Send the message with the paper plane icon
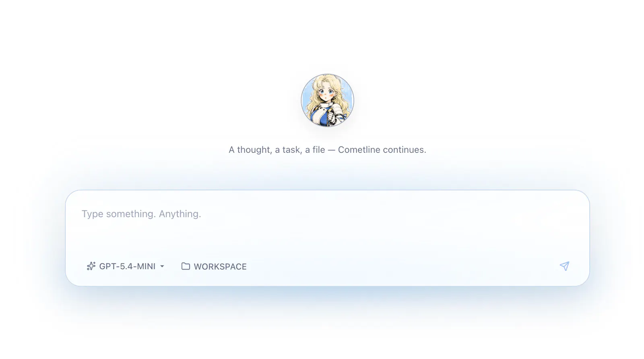This screenshot has width=644, height=359. (564, 266)
